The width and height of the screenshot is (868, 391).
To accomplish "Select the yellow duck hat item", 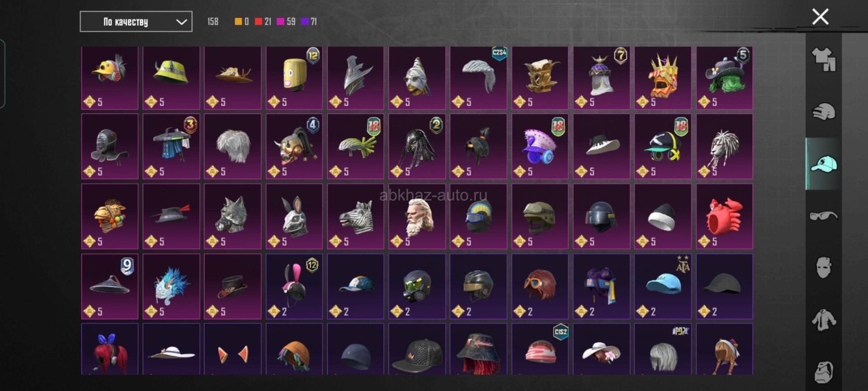I will (110, 78).
